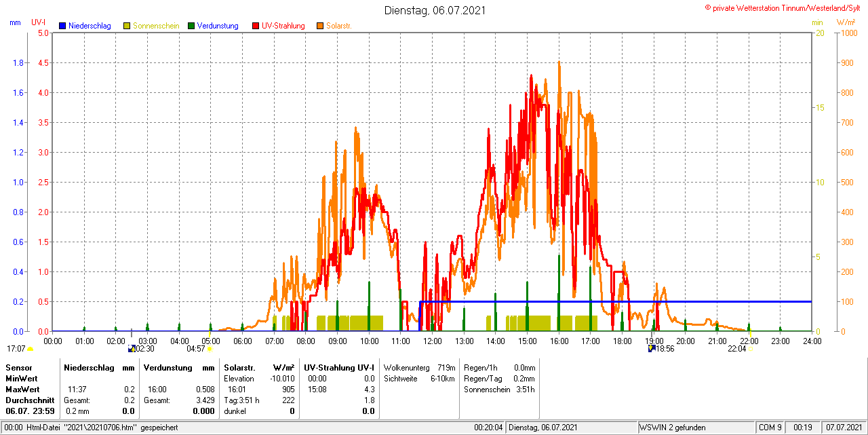
Task: Click the Sensor header in the table
Action: [18, 367]
